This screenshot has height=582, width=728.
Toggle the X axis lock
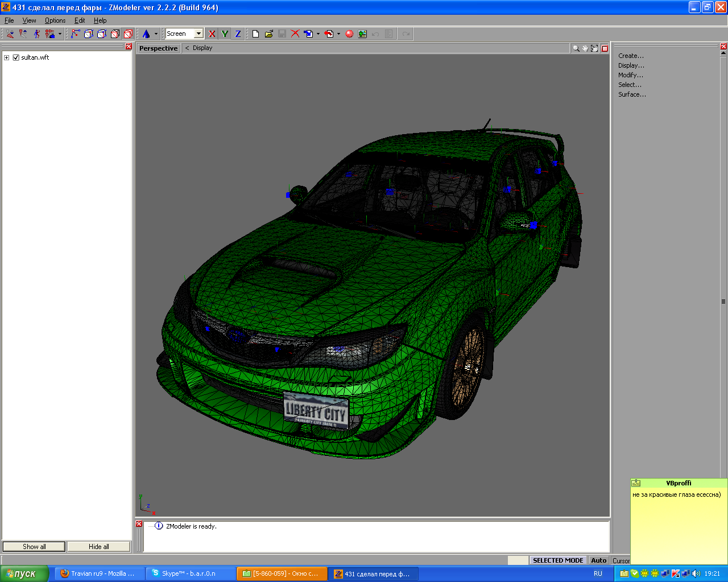tap(212, 34)
